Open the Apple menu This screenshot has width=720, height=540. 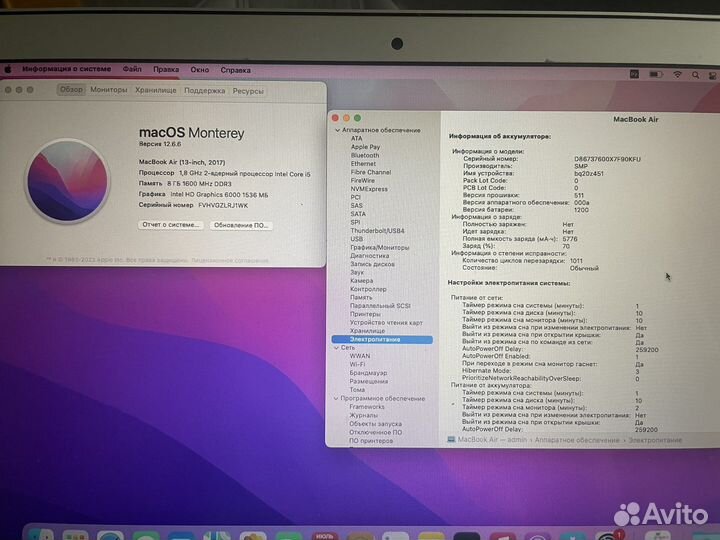pos(8,69)
